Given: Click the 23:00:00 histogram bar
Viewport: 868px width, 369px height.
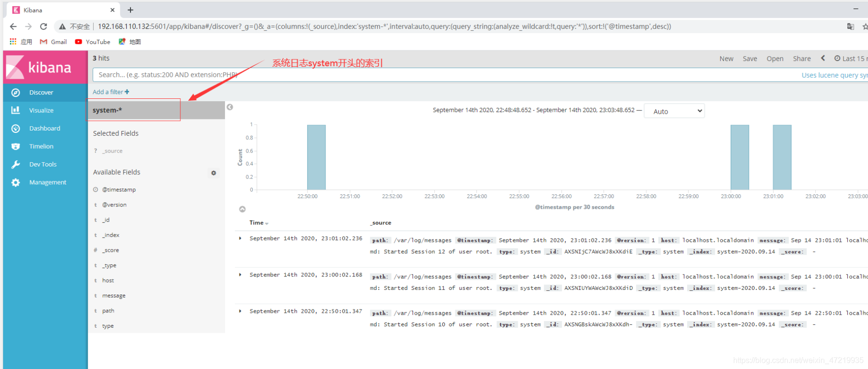Looking at the screenshot, I should tap(740, 157).
